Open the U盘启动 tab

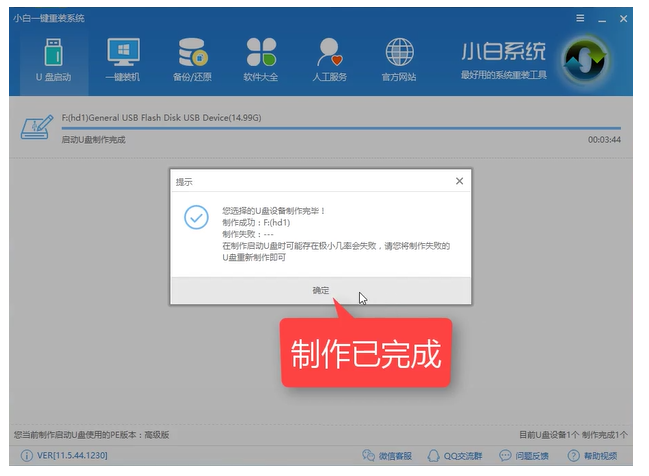point(53,60)
